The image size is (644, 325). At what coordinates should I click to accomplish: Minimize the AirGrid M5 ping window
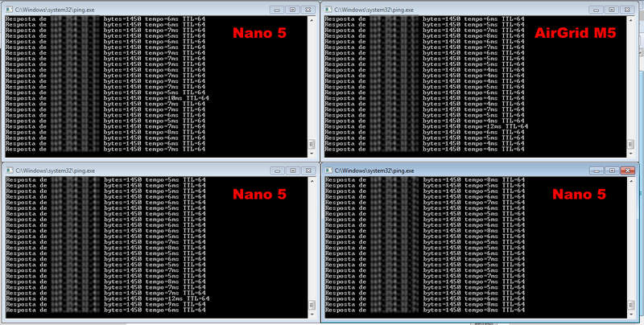596,10
